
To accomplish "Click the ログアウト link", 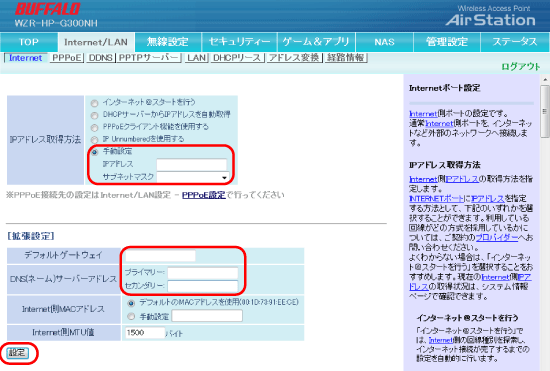I will [x=521, y=66].
